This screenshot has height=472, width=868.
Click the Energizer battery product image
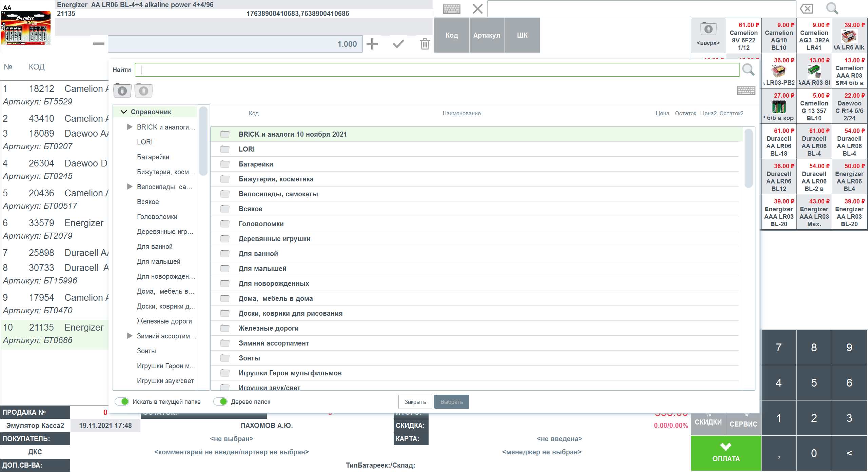pos(26,28)
